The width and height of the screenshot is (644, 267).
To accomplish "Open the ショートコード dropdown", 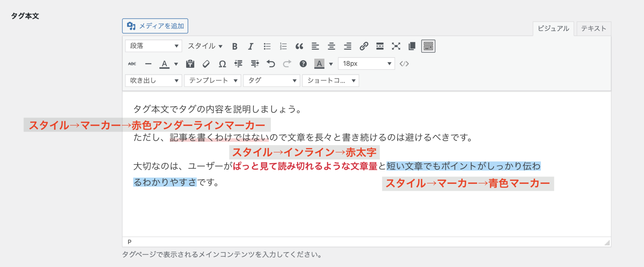I will 331,80.
